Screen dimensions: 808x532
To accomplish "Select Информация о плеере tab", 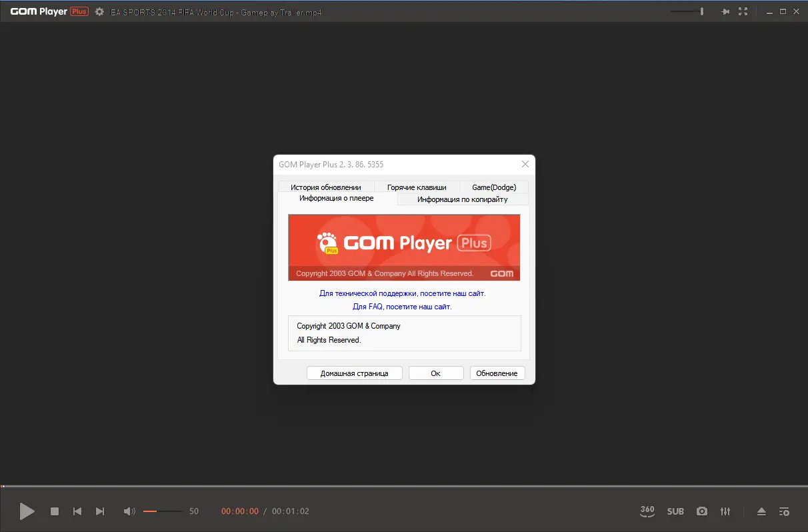I will click(337, 198).
